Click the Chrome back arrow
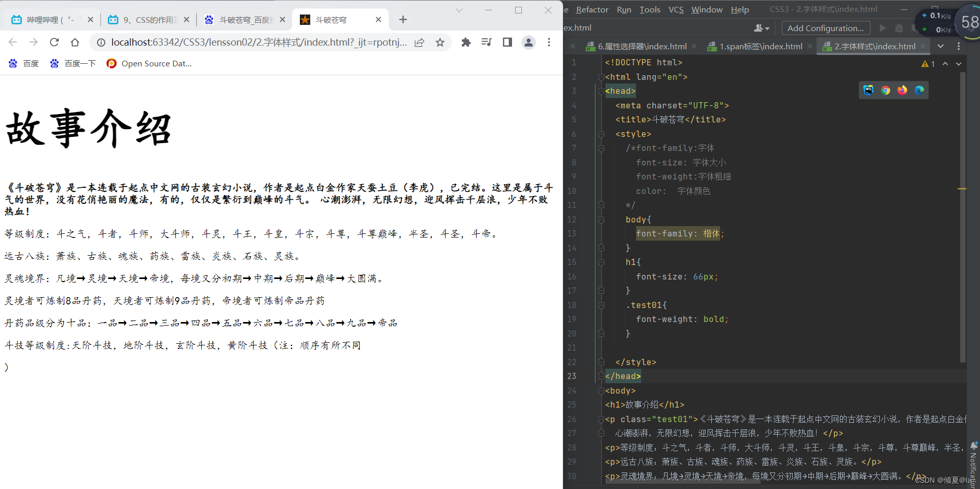 (13, 43)
